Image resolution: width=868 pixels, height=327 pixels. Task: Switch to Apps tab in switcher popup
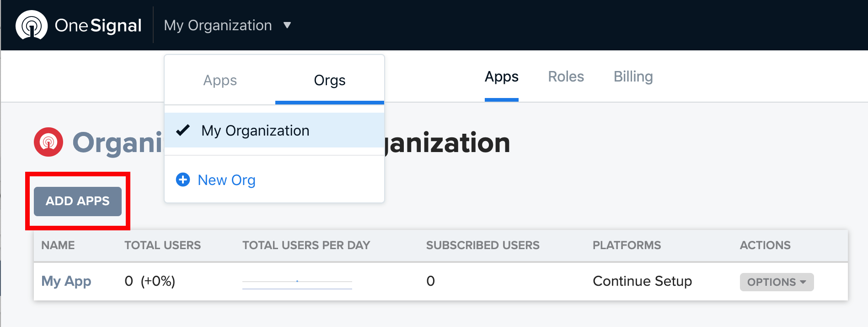[x=220, y=80]
